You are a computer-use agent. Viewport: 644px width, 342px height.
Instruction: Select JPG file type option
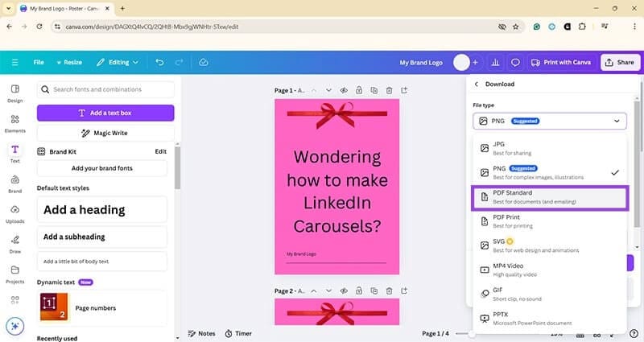click(x=550, y=148)
